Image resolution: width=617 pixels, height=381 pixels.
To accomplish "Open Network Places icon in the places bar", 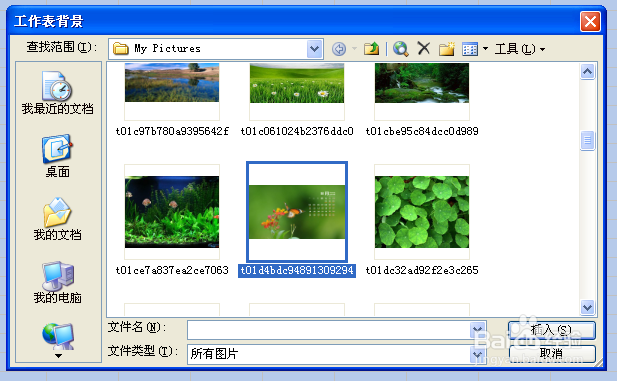I will pos(58,336).
